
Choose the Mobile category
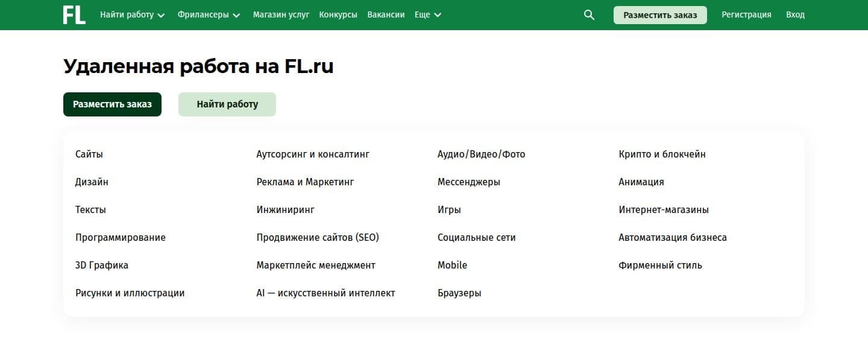pyautogui.click(x=452, y=266)
